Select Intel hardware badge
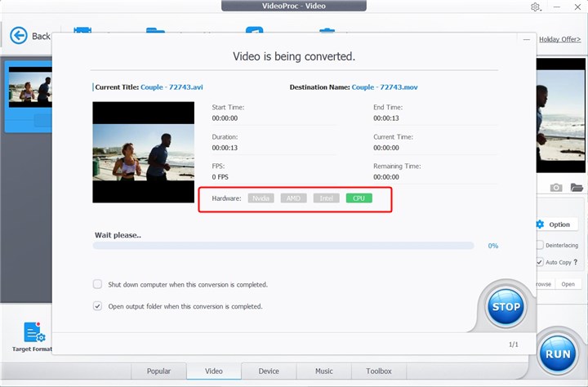 click(326, 198)
